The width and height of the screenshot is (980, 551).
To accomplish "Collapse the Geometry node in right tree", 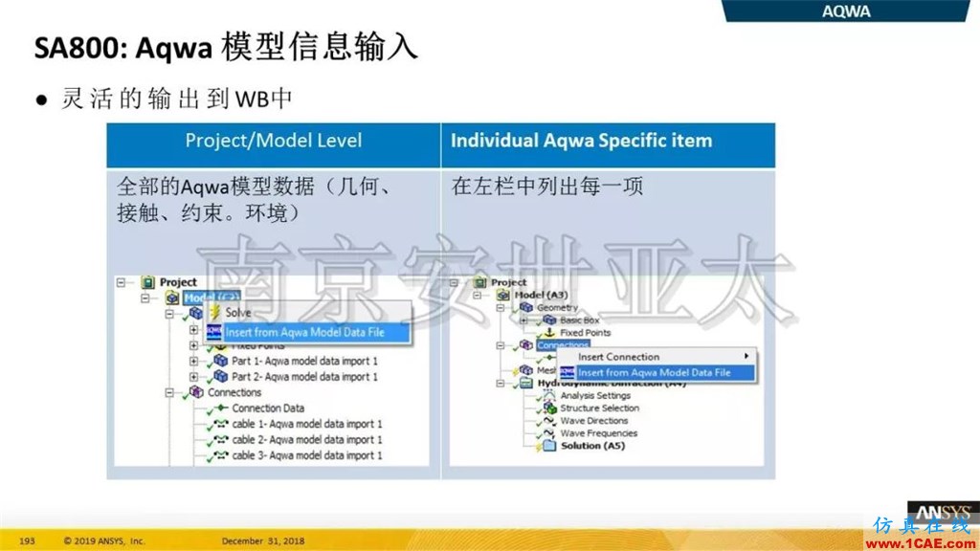I will [x=500, y=307].
